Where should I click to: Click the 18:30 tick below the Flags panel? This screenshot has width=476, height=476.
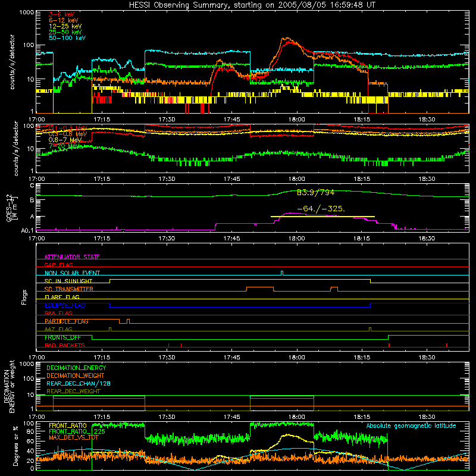[427, 357]
